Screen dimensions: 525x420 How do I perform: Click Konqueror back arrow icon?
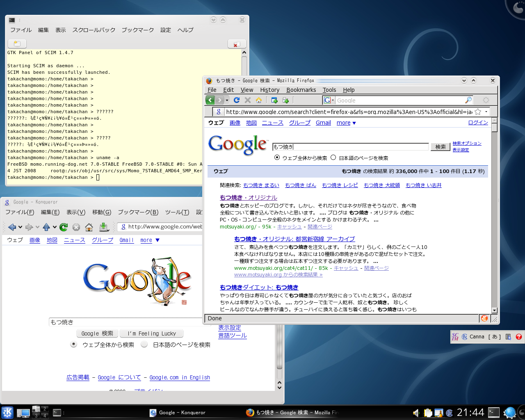12,227
